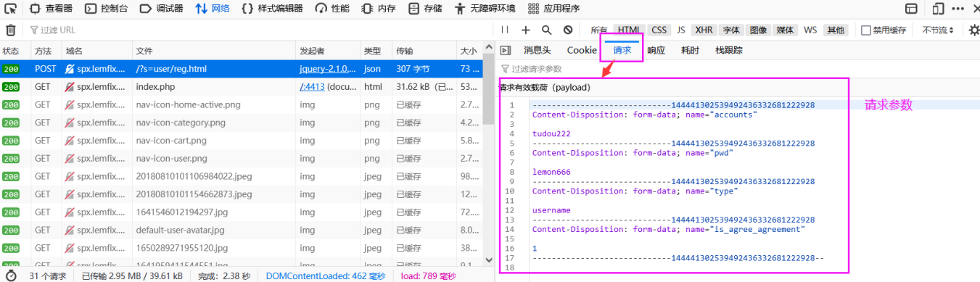Select the 请求 request tab
This screenshot has height=282, width=980.
(622, 50)
